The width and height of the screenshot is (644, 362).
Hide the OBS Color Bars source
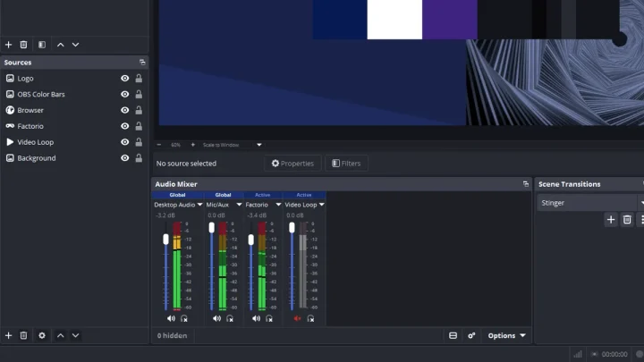[125, 95]
